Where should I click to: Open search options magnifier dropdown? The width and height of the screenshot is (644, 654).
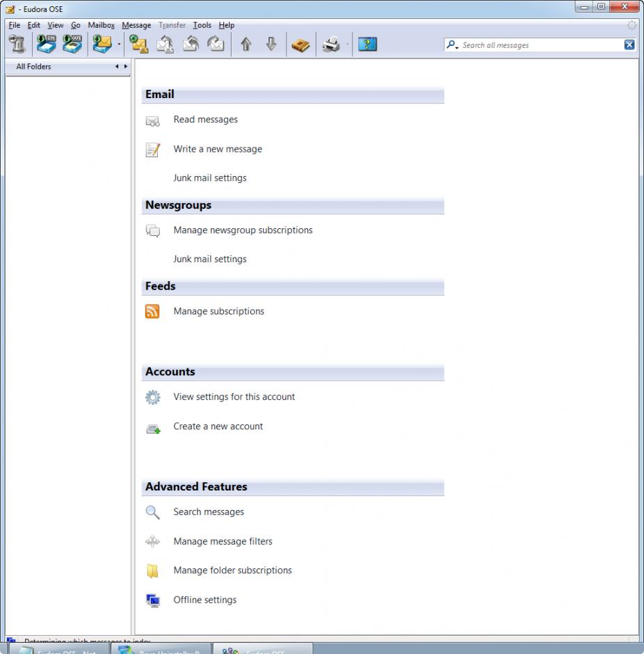coord(452,45)
